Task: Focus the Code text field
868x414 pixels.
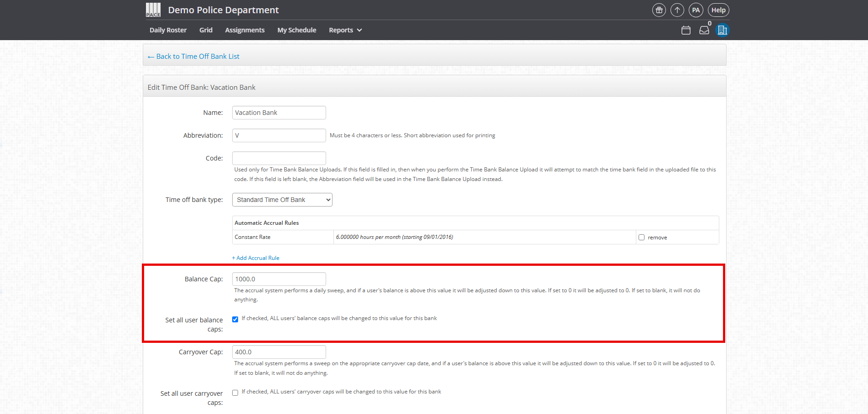Action: 279,158
